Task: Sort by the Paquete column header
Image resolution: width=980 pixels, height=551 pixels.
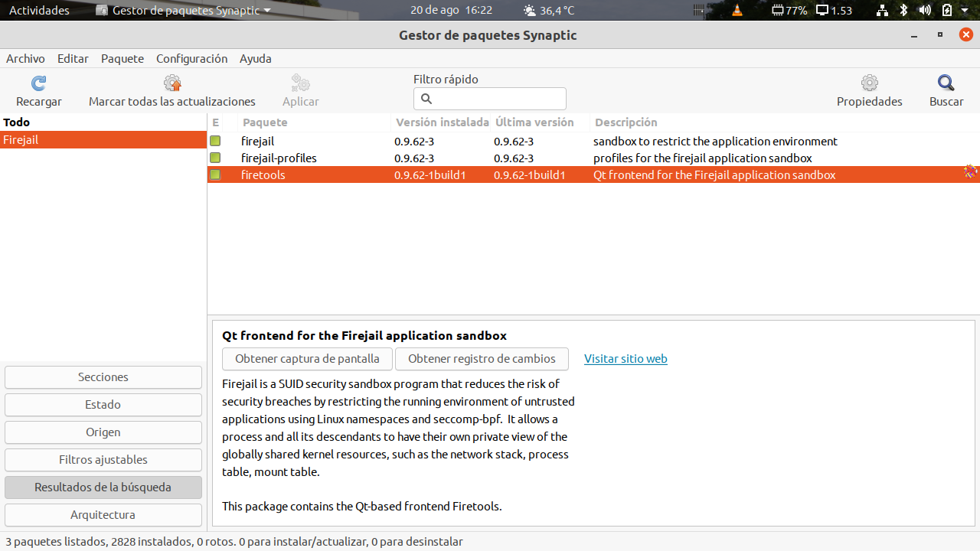Action: 314,122
